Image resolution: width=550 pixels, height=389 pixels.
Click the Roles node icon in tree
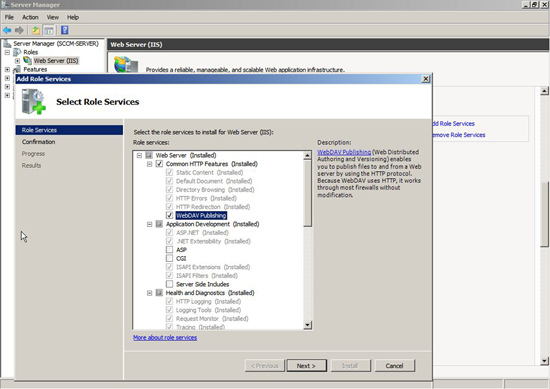[17, 52]
